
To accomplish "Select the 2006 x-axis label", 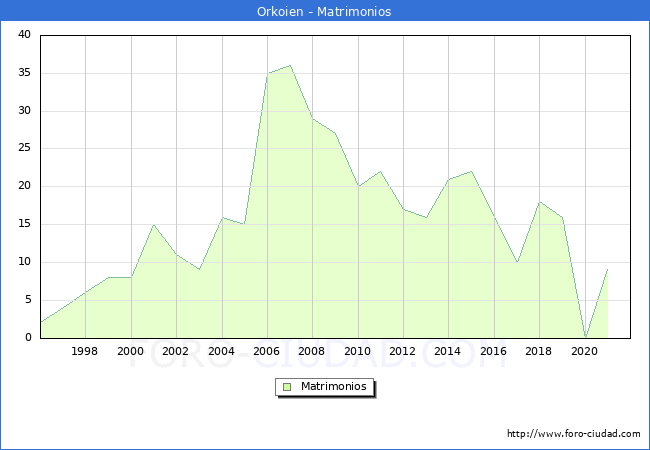I will point(267,351).
